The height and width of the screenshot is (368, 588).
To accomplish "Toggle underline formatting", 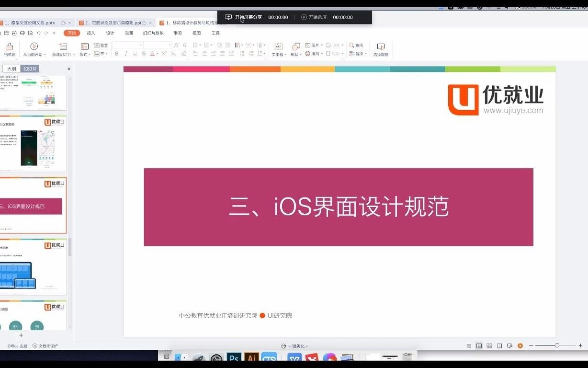I will click(135, 53).
